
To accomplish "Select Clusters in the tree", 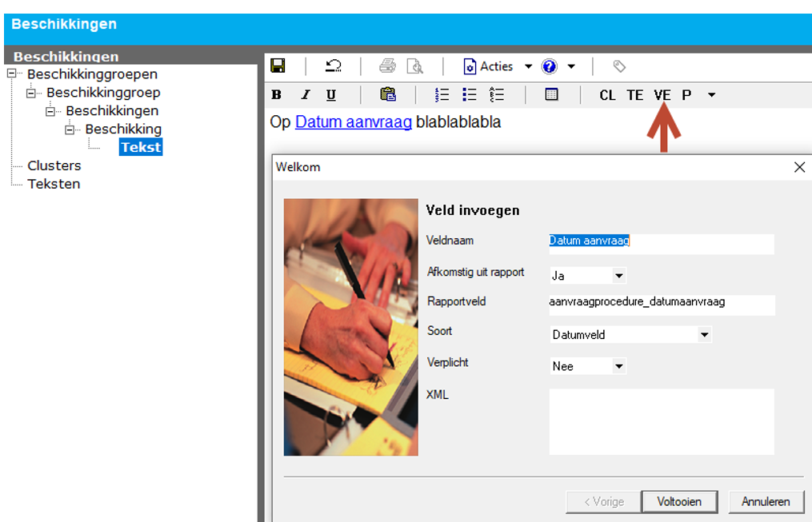I will point(54,165).
